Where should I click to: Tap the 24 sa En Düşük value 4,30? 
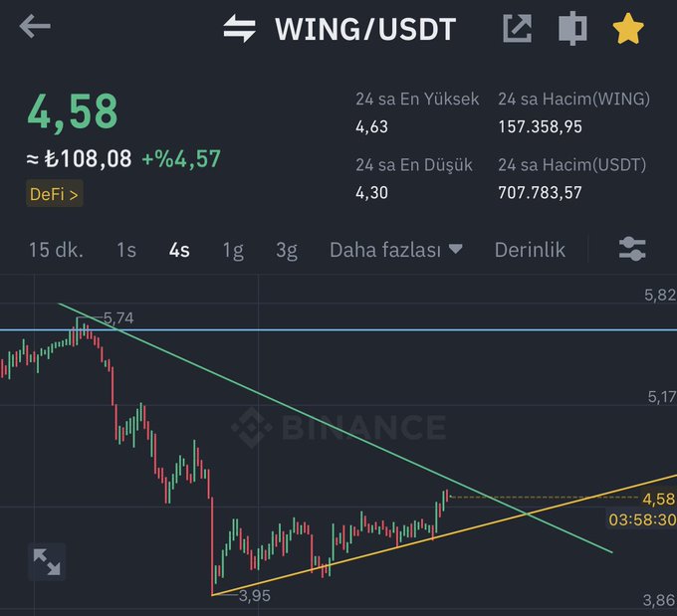coord(371,192)
